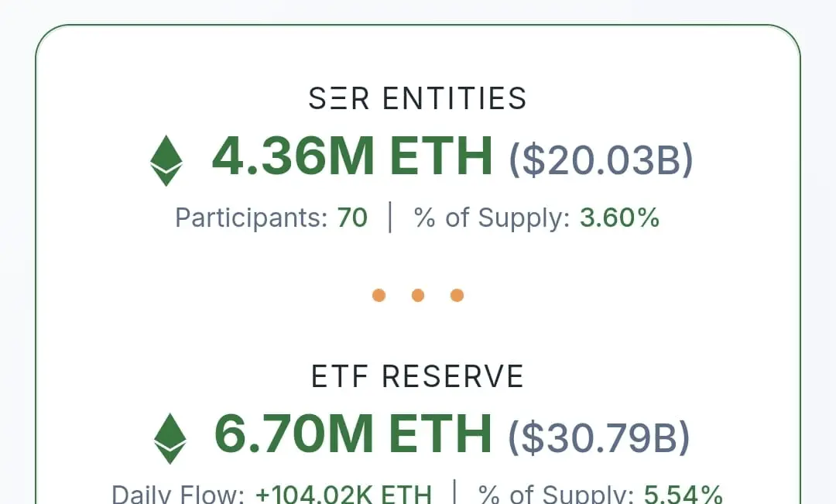The image size is (836, 504).
Task: Click the Participants label
Action: [x=252, y=218]
